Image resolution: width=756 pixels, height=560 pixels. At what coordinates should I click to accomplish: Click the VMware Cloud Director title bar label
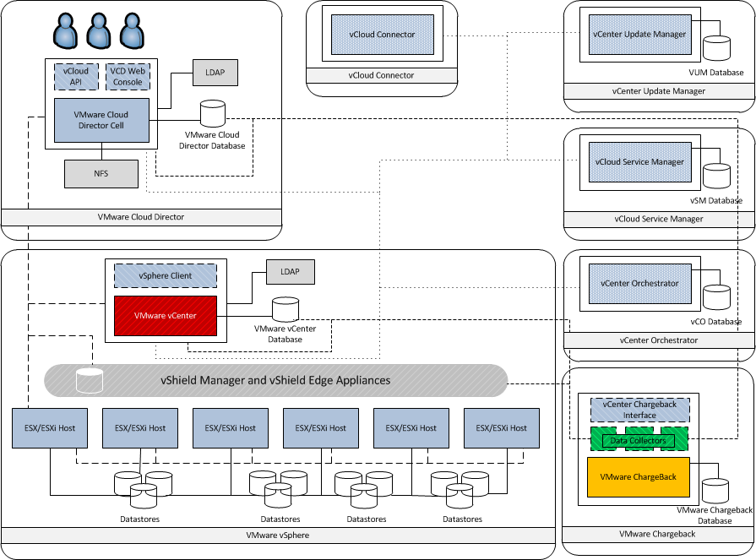point(141,217)
